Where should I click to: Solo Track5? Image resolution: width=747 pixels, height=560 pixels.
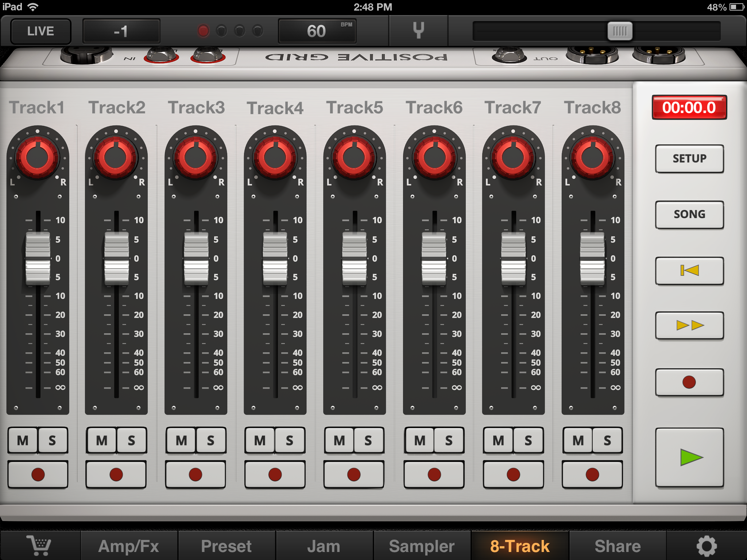pos(369,440)
